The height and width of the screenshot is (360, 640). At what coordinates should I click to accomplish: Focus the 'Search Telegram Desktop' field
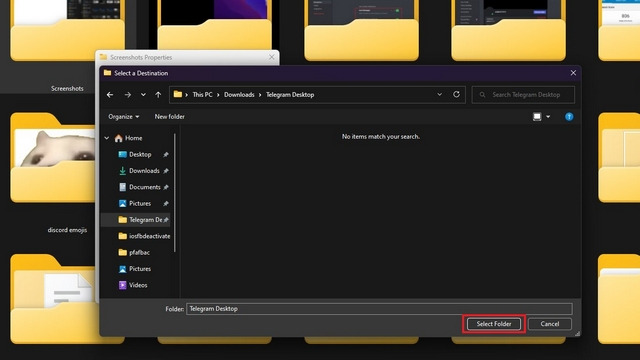point(523,95)
